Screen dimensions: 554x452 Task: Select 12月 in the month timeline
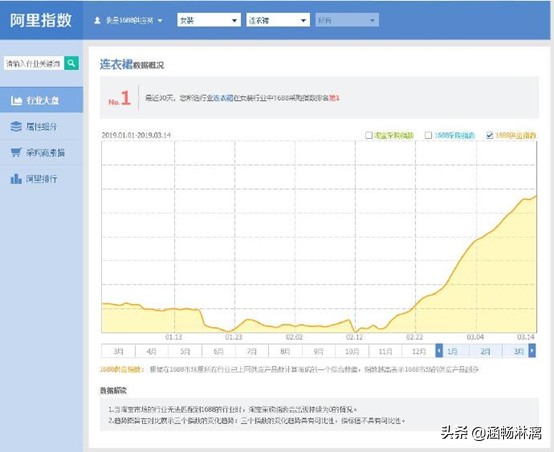[419, 351]
